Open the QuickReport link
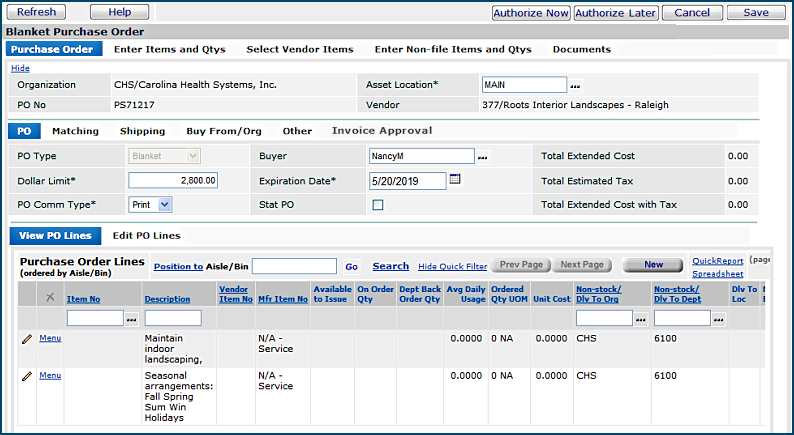This screenshot has height=435, width=794. point(717,261)
